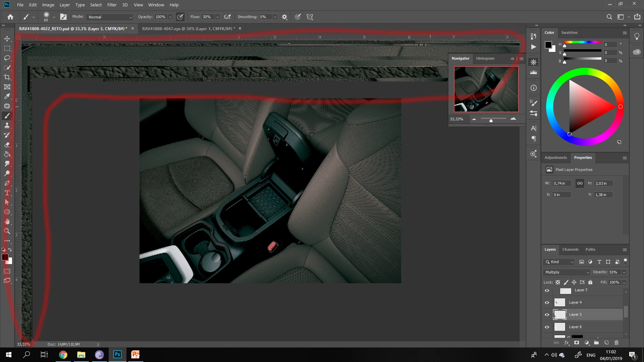644x362 pixels.
Task: Open the Filter menu
Action: pos(112,5)
